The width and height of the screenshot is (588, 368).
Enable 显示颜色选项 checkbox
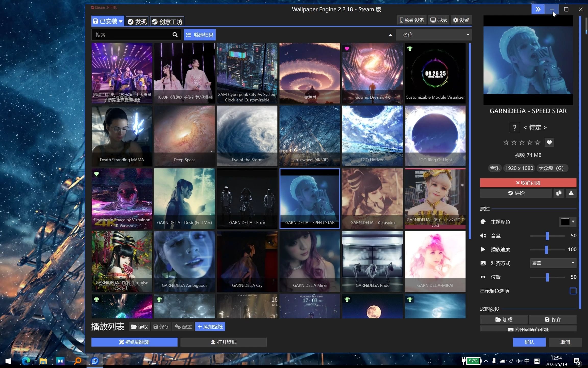(x=573, y=291)
